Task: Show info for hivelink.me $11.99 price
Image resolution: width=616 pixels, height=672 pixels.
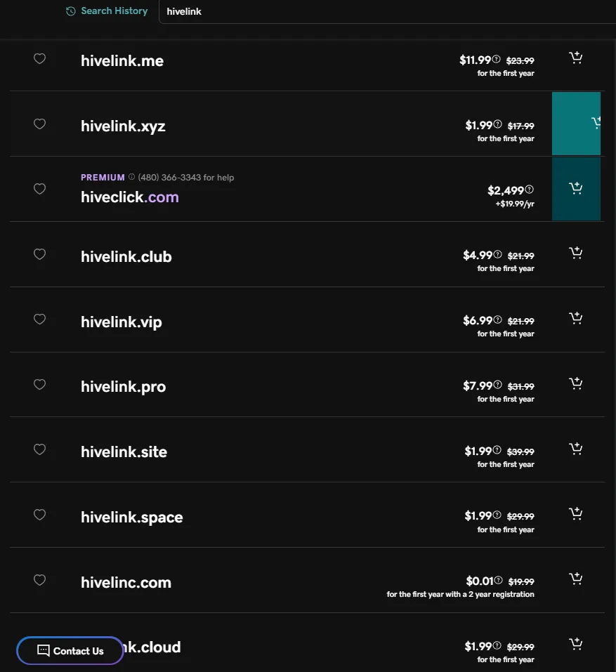Action: (496, 59)
